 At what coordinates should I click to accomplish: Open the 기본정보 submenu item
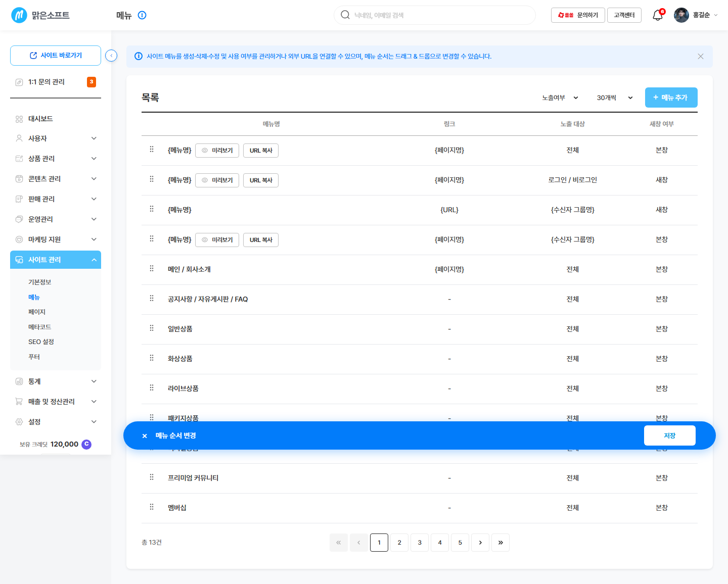click(x=40, y=282)
